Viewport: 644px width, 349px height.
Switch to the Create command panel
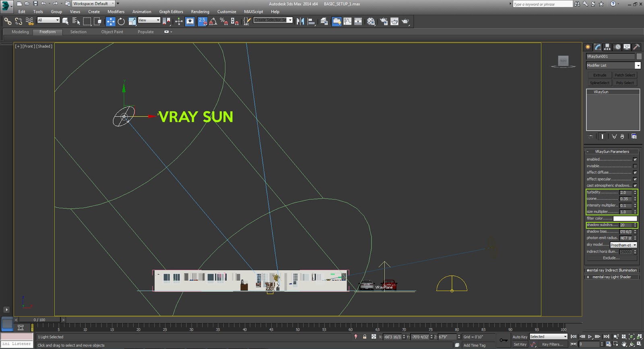point(588,47)
